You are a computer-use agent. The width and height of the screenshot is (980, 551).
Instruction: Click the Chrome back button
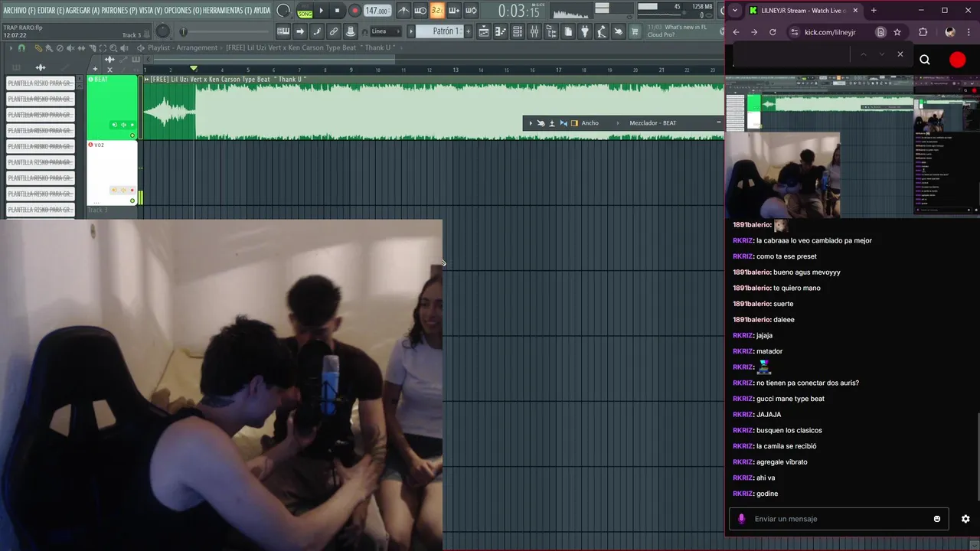(736, 32)
